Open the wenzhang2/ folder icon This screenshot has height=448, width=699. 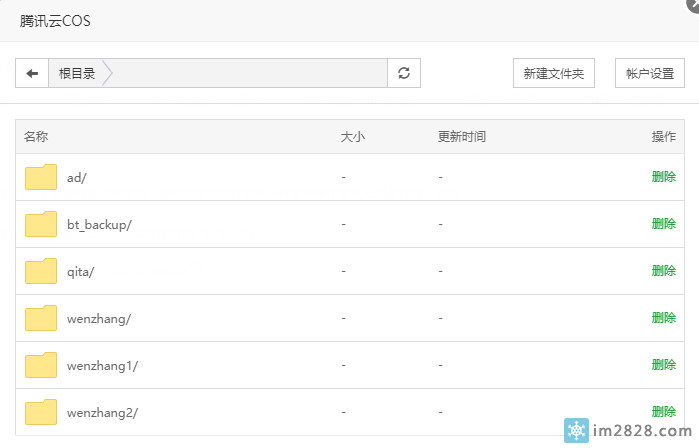(x=41, y=412)
